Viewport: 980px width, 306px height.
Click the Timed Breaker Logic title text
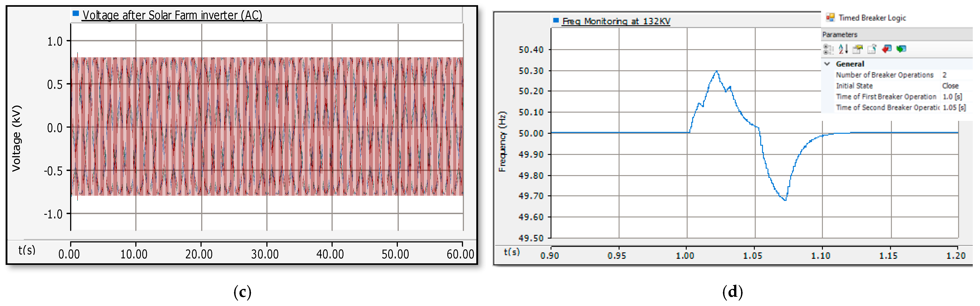(872, 18)
